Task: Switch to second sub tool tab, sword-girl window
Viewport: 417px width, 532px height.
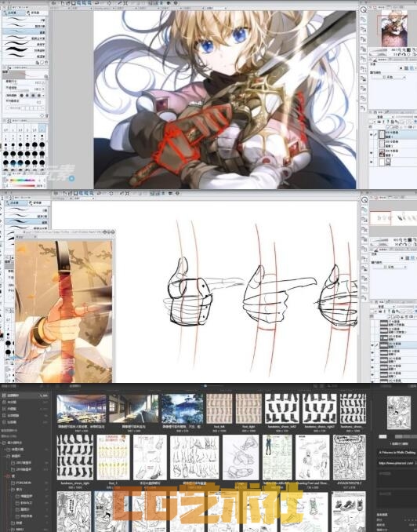Action: coord(38,13)
